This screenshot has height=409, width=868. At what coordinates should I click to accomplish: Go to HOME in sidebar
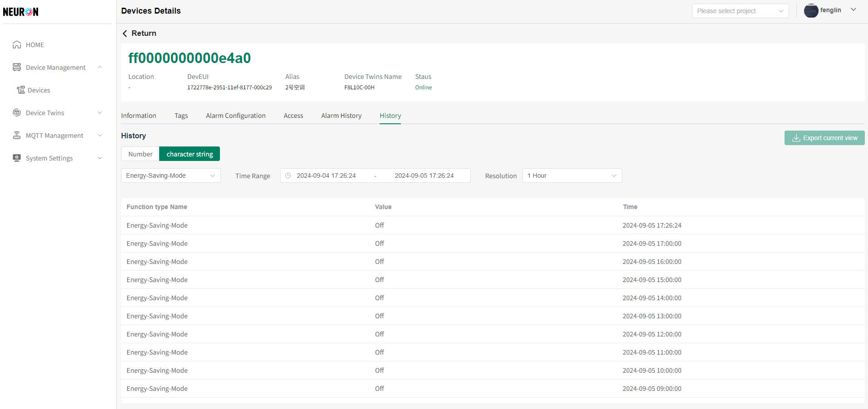[x=35, y=44]
